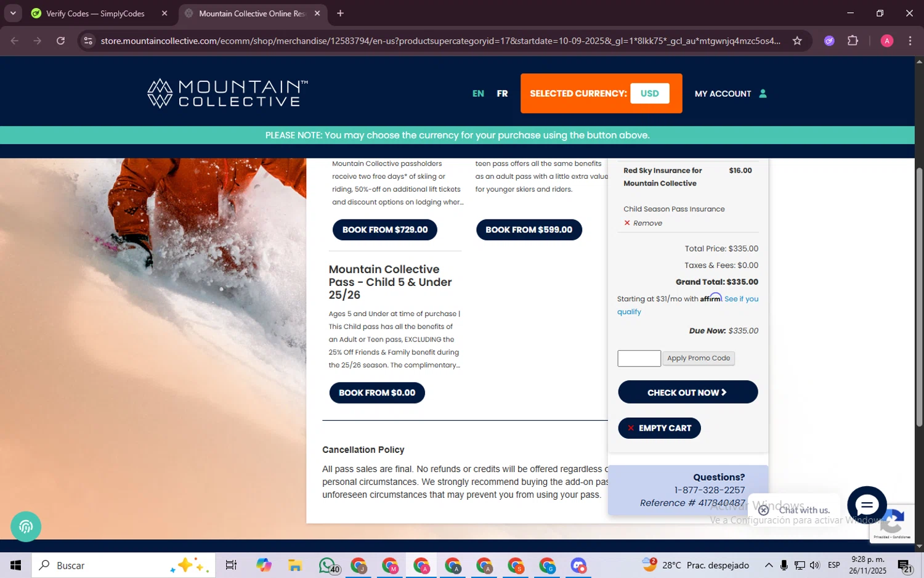924x578 pixels.
Task: Change selected currency USD button
Action: 650,94
